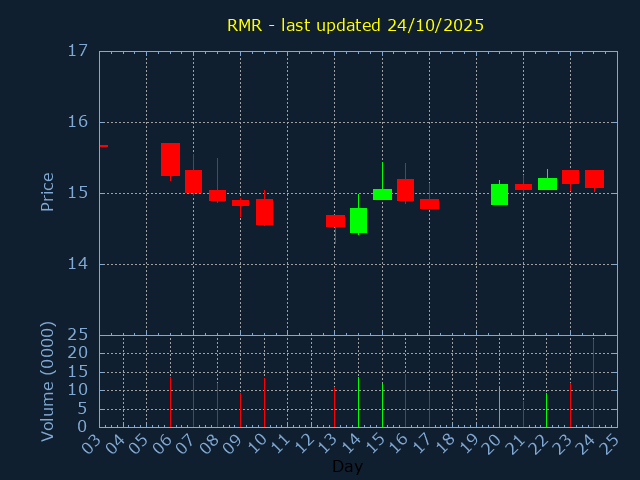This screenshot has height=480, width=640.
Task: Click the red candlestick on day 06
Action: (x=170, y=159)
